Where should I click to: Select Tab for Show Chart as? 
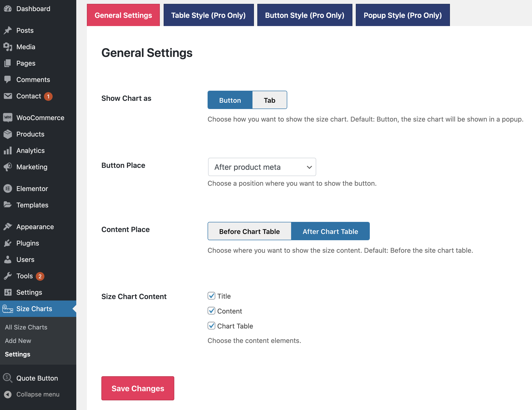point(269,100)
